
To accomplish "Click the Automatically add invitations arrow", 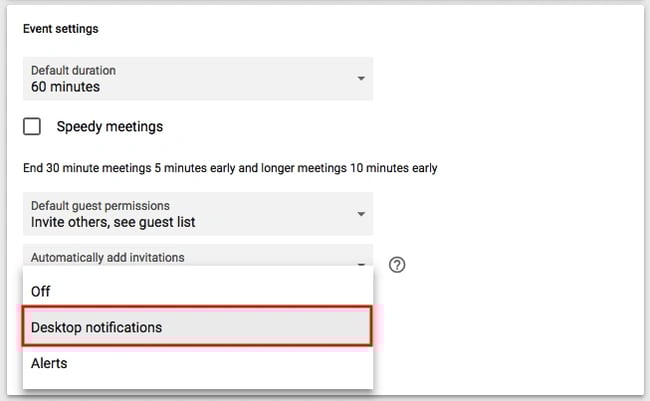I will pos(359,265).
